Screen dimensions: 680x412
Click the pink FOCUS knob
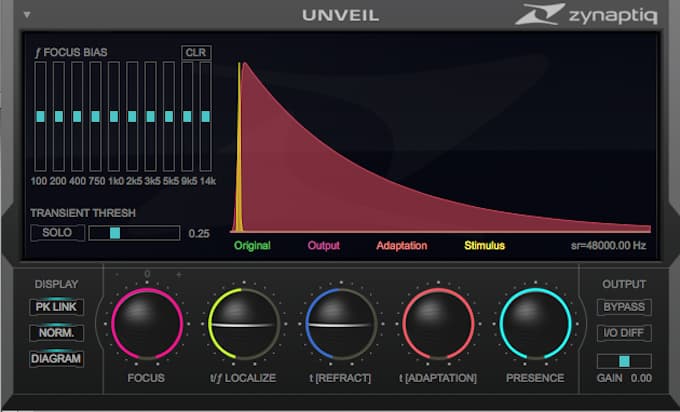(x=147, y=324)
